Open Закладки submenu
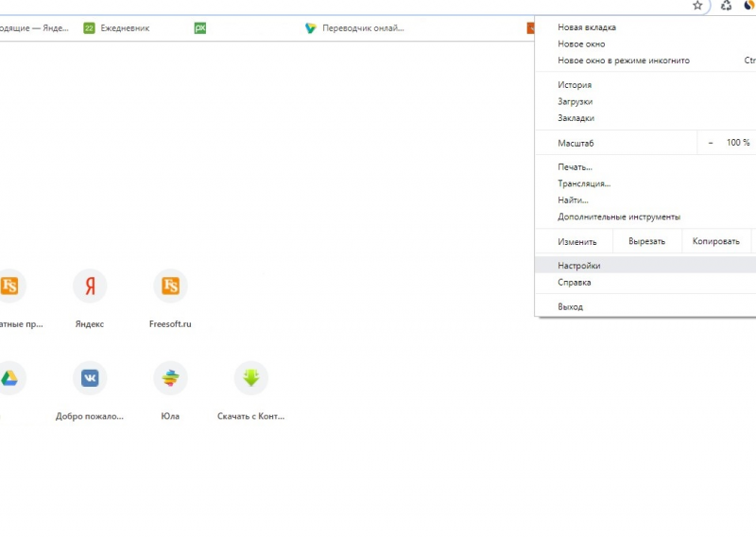 (x=645, y=118)
